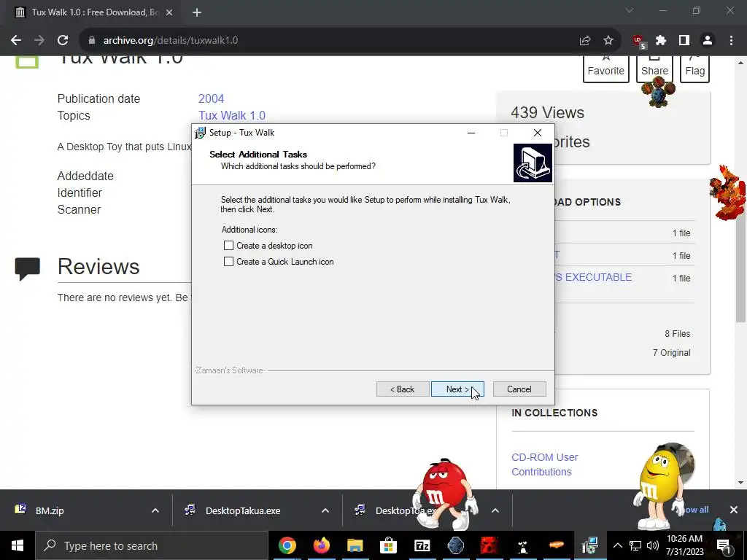Open the Windows Start menu
Image resolution: width=747 pixels, height=560 pixels.
tap(18, 545)
